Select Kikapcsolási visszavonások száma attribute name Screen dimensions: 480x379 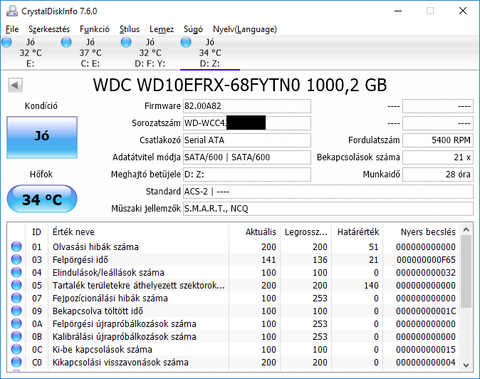point(120,362)
